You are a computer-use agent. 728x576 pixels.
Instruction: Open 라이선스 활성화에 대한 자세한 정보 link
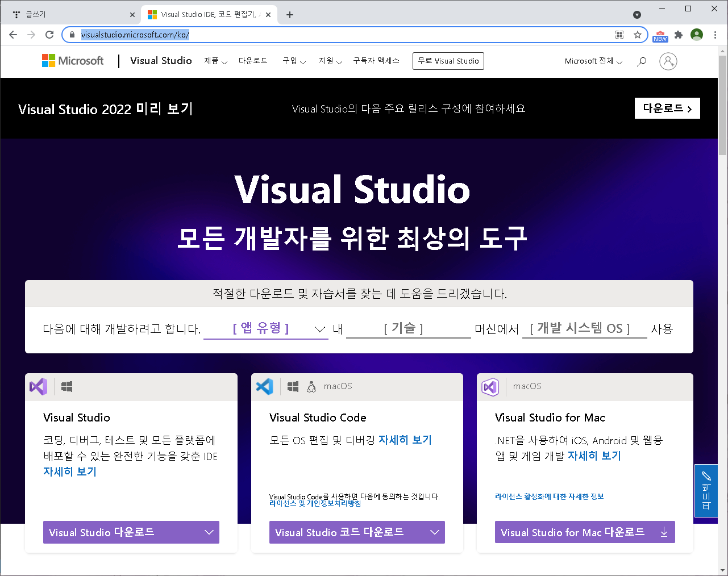pos(550,496)
